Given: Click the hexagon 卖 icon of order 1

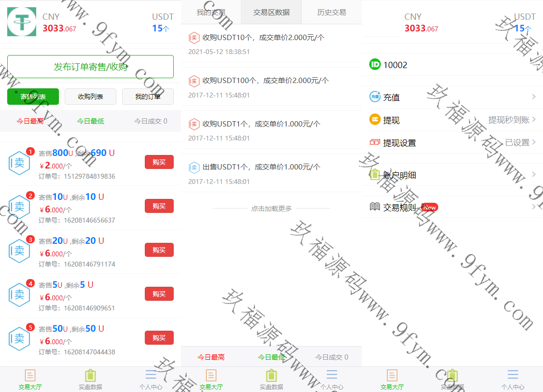Looking at the screenshot, I should [19, 163].
